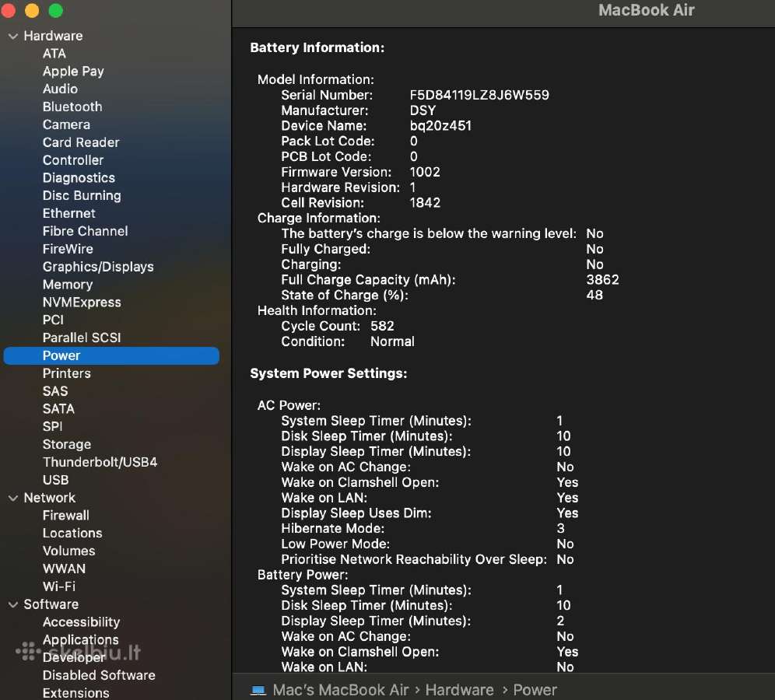Image resolution: width=775 pixels, height=700 pixels.
Task: Select SPI in the sidebar
Action: pos(53,427)
